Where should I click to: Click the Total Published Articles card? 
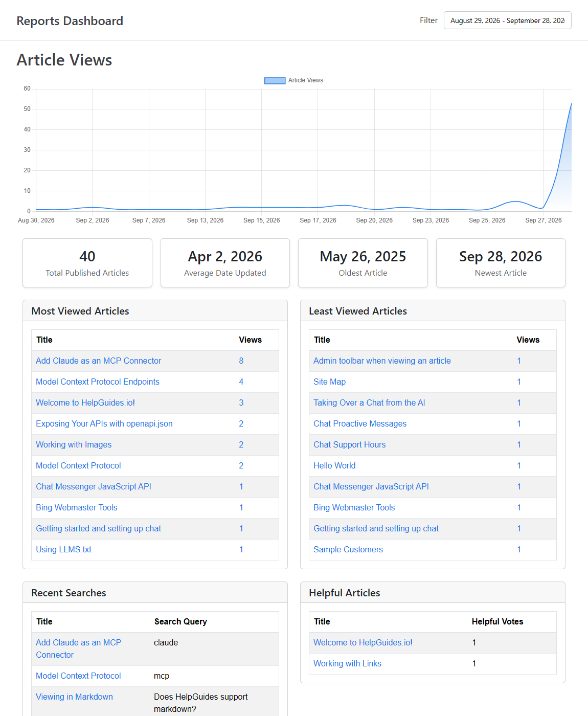pos(87,263)
